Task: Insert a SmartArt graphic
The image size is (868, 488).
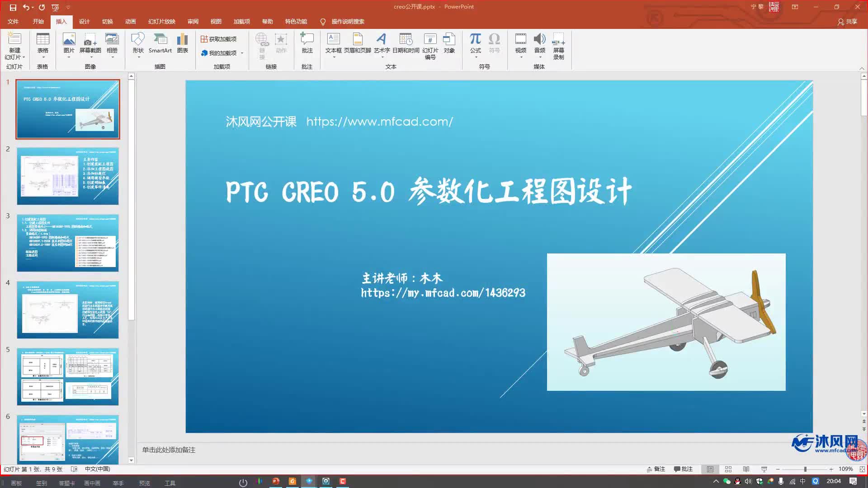Action: 160,44
